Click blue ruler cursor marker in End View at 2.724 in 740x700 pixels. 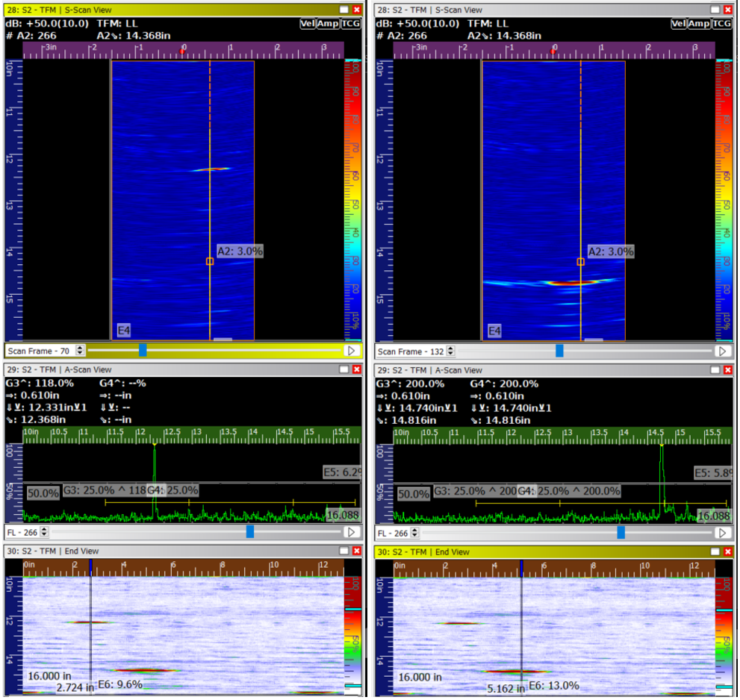[x=90, y=567]
